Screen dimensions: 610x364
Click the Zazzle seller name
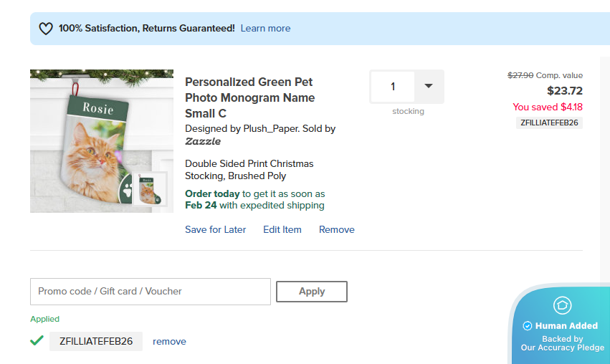point(203,142)
